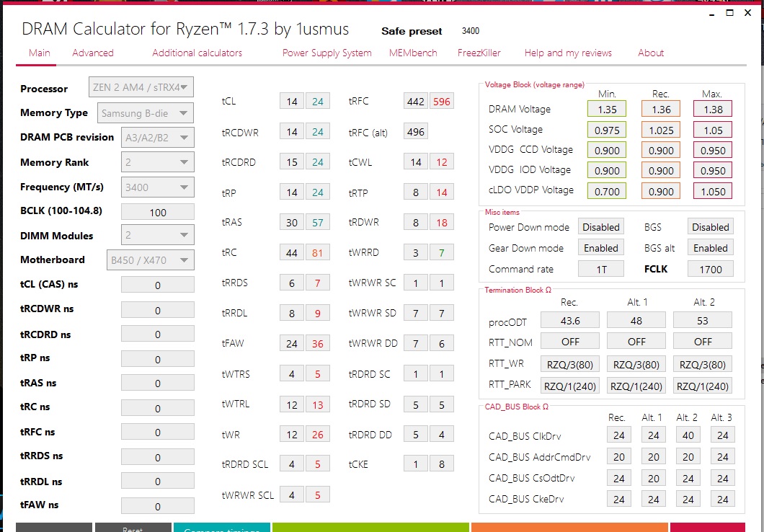Close the DRAM Calculator window
Image resolution: width=764 pixels, height=532 pixels.
coord(748,13)
